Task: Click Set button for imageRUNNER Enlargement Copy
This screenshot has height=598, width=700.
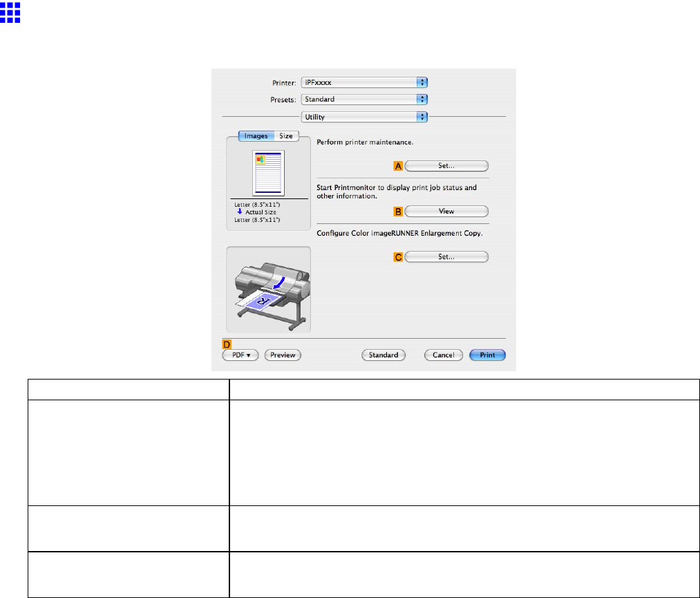Action: pos(446,256)
